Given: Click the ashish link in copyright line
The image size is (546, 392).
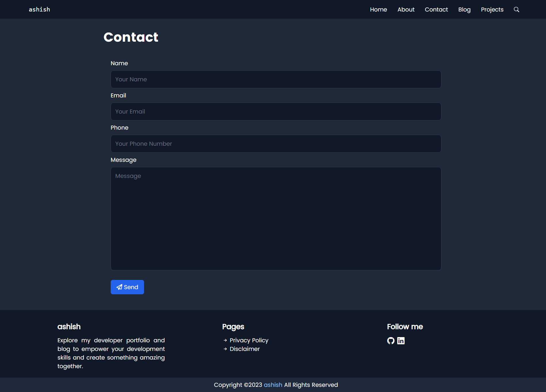Looking at the screenshot, I should 273,385.
